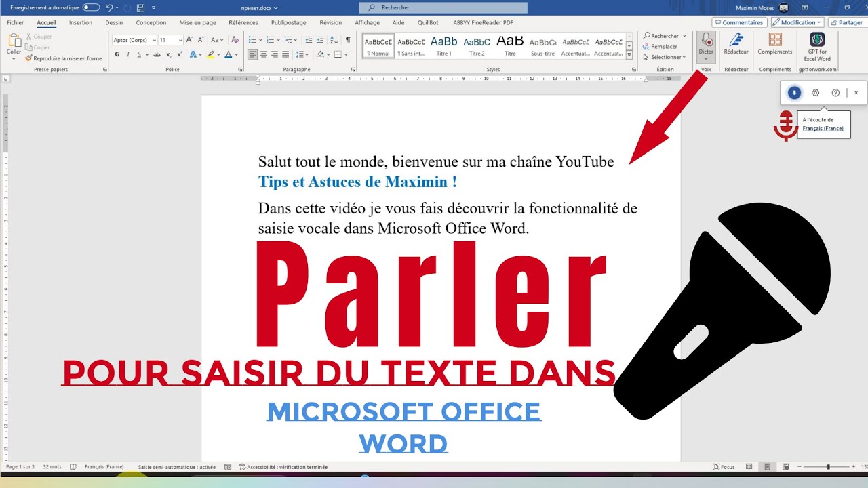Open the Références tab
Screen dimensions: 868x488
243,22
